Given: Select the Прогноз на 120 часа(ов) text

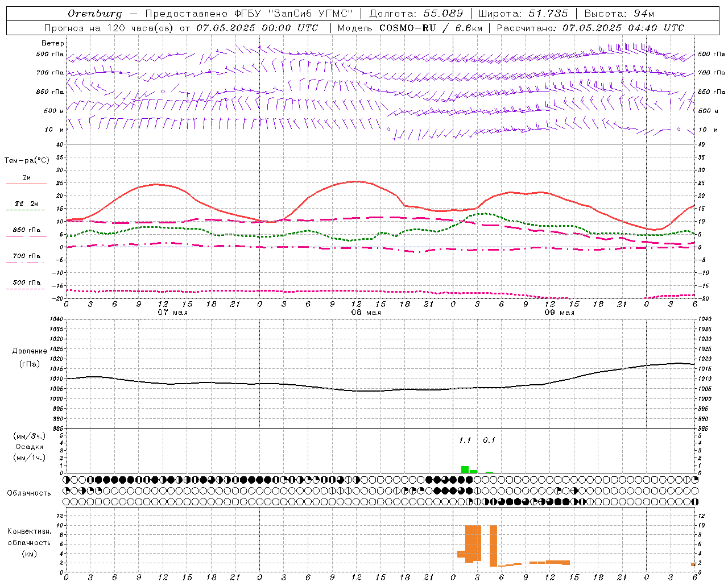Looking at the screenshot, I should pyautogui.click(x=109, y=28).
